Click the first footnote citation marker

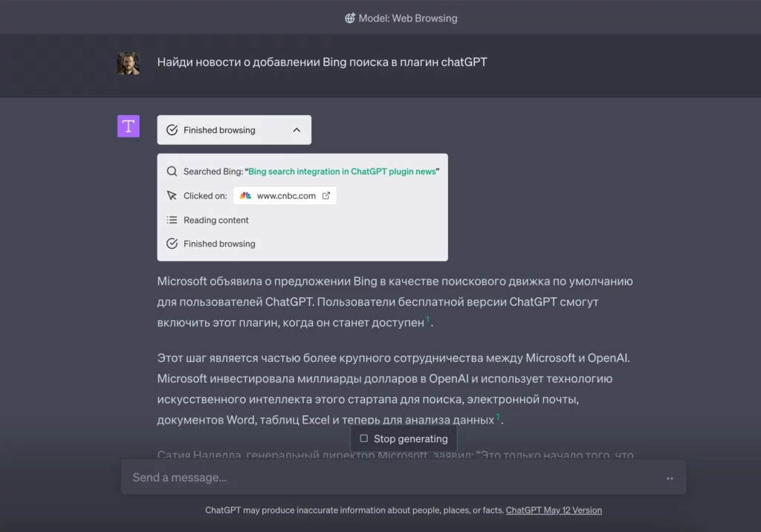pos(429,318)
